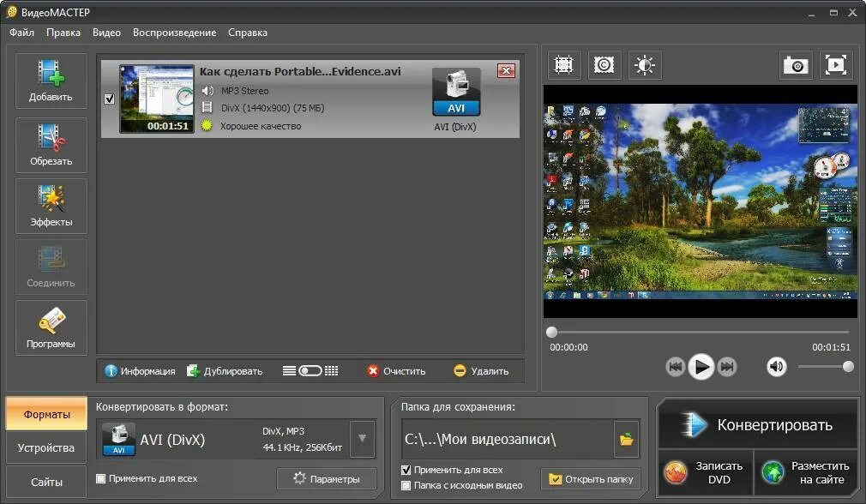Mute the audio with speaker icon

coord(777,366)
